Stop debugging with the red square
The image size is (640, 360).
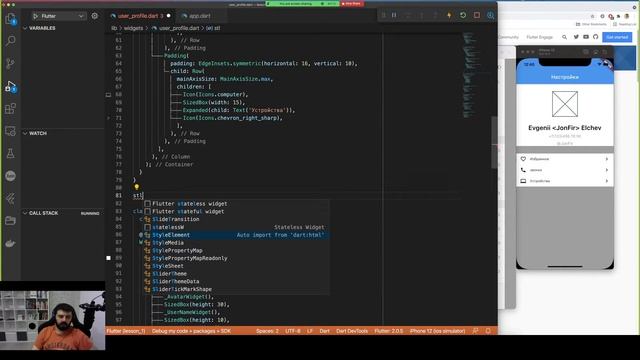coord(477,16)
